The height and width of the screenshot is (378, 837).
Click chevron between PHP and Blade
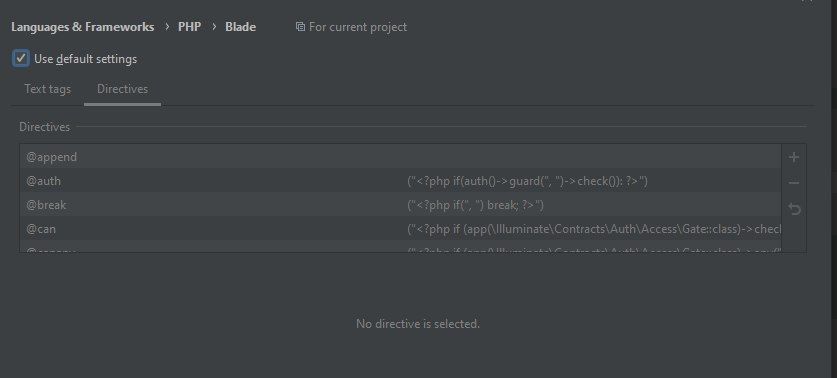click(214, 27)
